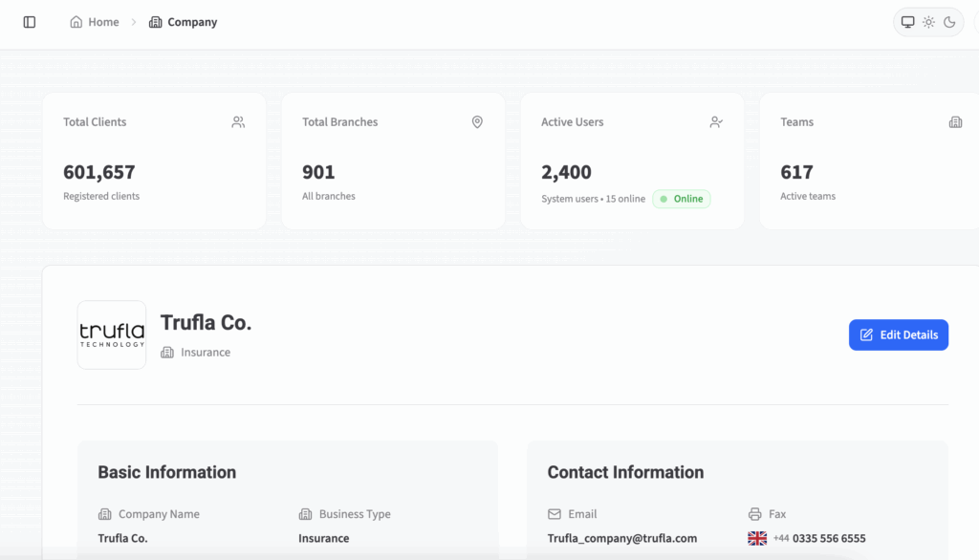Open the Total Clients card

(x=154, y=161)
